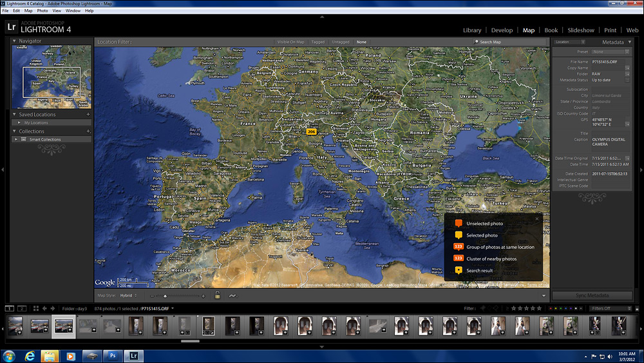Select the first filmstrip thumbnail
Viewport: 644px width, 363px height.
pos(15,326)
